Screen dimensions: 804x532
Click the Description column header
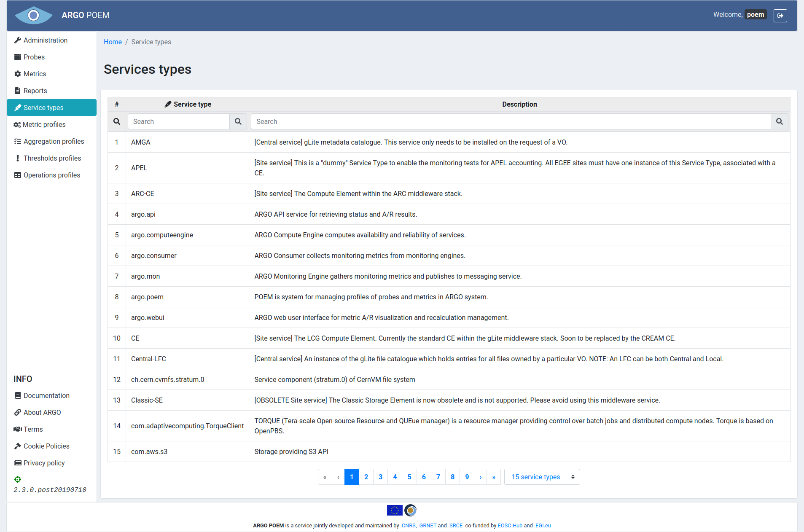click(519, 104)
